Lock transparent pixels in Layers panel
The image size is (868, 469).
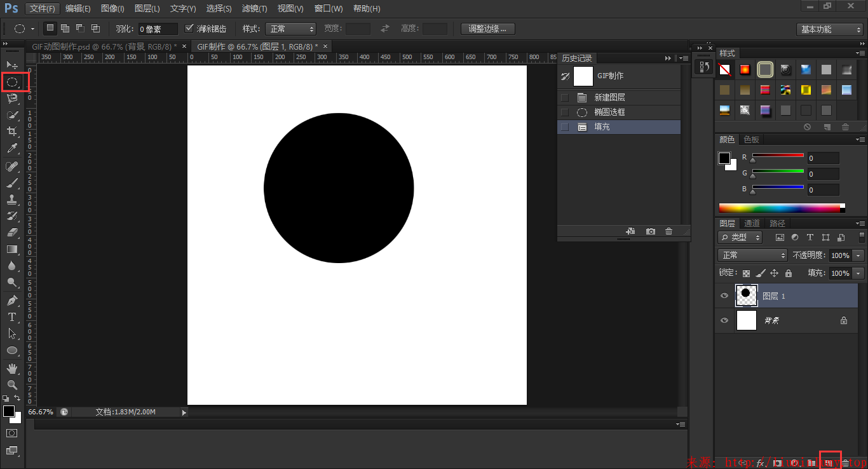pos(747,273)
